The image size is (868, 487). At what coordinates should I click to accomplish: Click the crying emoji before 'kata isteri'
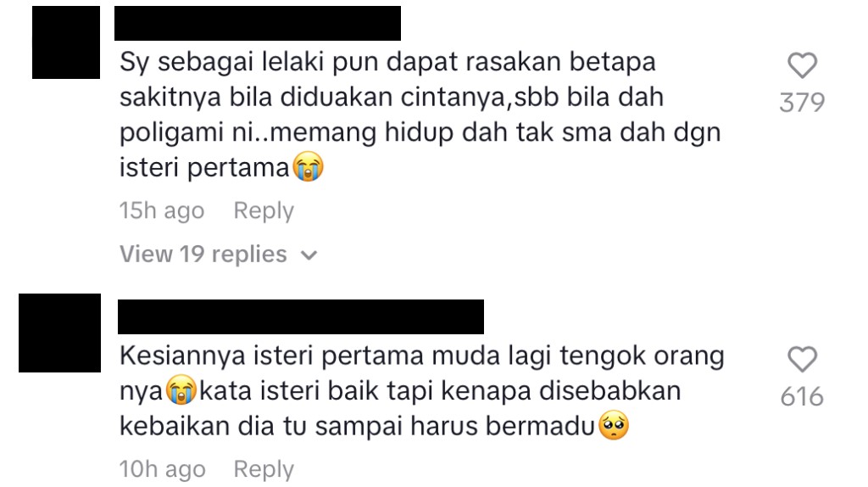pyautogui.click(x=181, y=389)
